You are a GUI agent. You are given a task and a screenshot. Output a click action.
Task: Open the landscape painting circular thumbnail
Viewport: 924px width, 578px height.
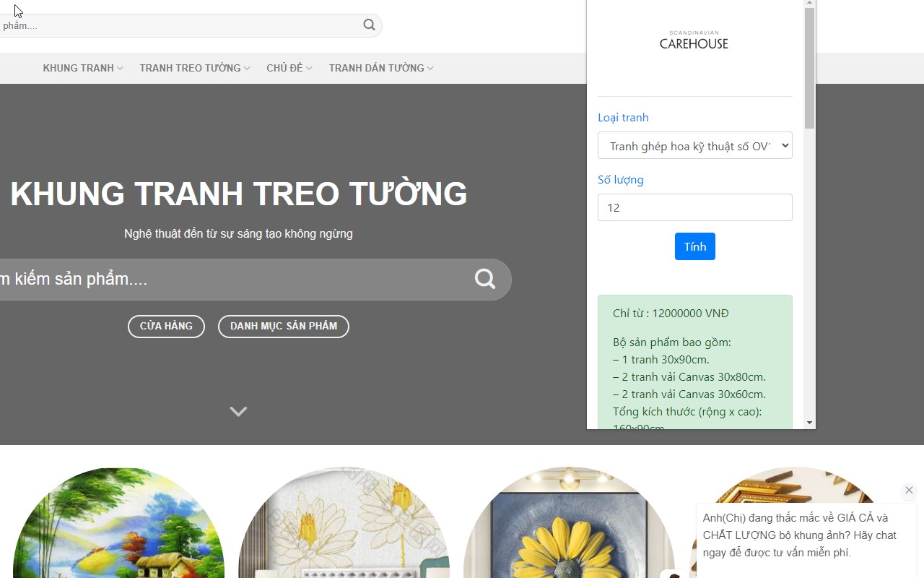(x=118, y=522)
